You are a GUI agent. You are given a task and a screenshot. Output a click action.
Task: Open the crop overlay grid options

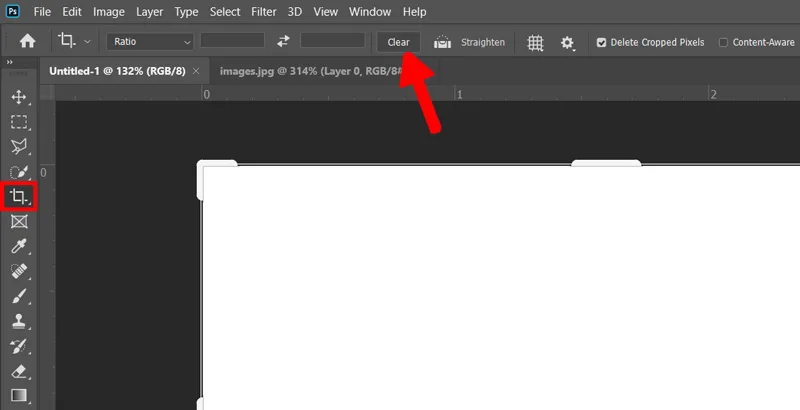click(x=535, y=43)
